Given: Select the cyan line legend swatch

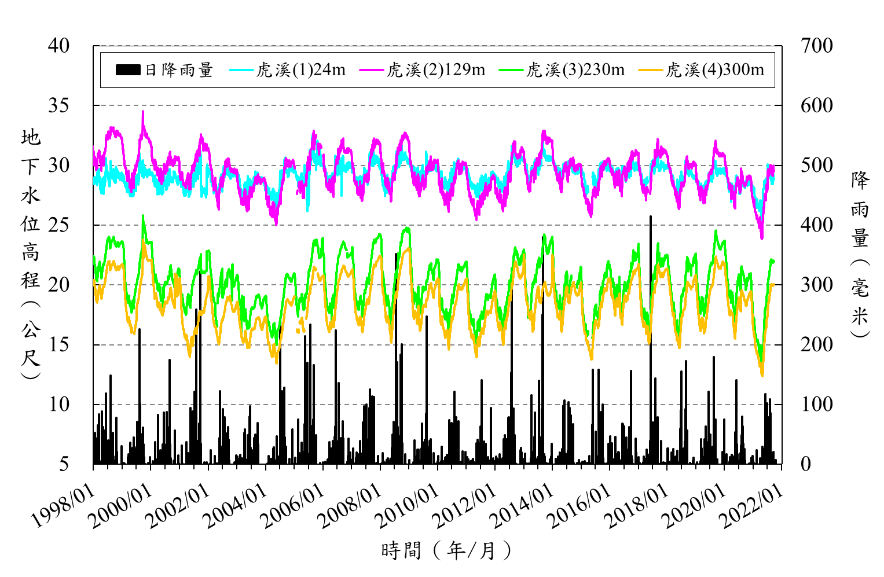Looking at the screenshot, I should point(241,70).
